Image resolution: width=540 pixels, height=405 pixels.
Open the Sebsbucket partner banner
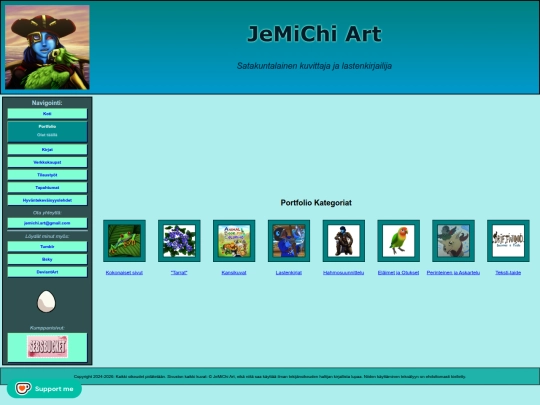[x=47, y=347]
